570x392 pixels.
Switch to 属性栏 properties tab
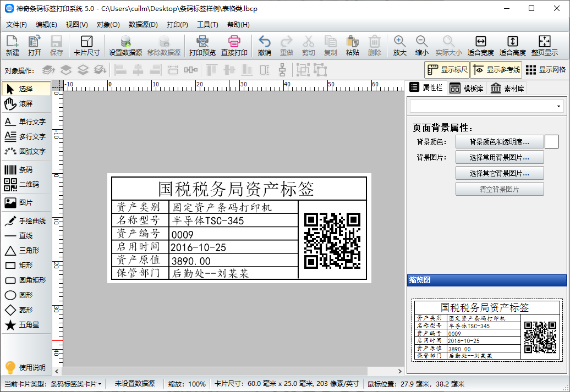click(x=426, y=87)
